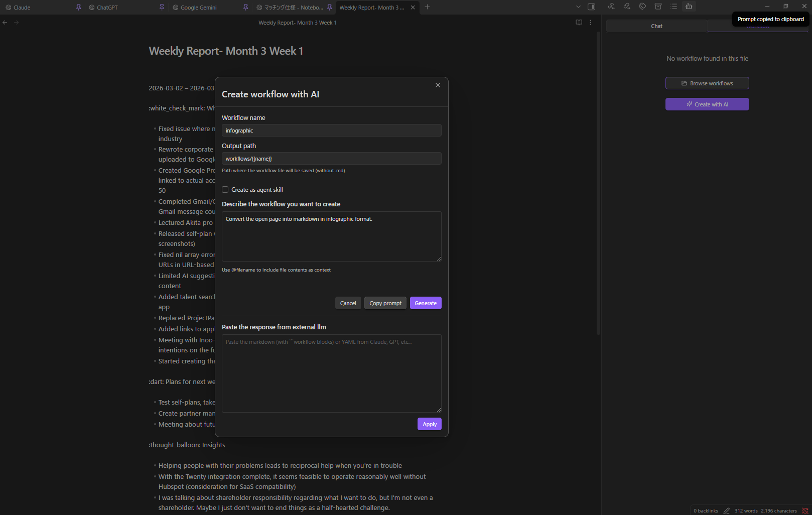The image size is (812, 515).
Task: Click the pencil edit icon in the status bar
Action: (727, 510)
